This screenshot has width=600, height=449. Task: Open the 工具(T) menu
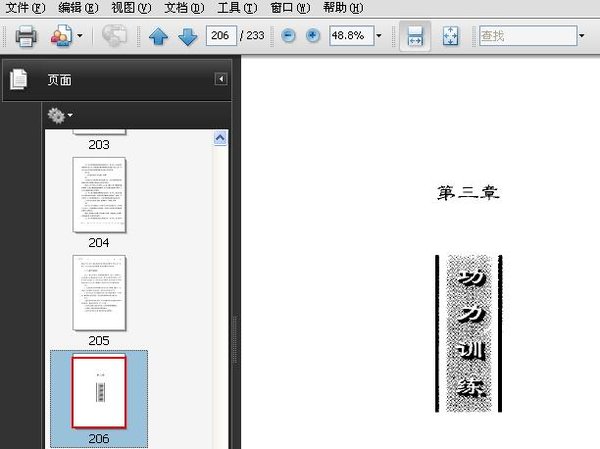[x=237, y=8]
